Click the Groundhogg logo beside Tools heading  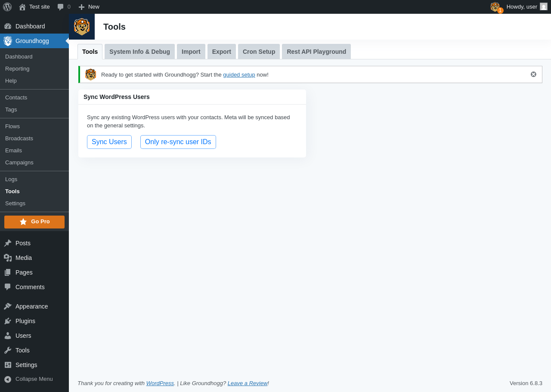click(82, 27)
